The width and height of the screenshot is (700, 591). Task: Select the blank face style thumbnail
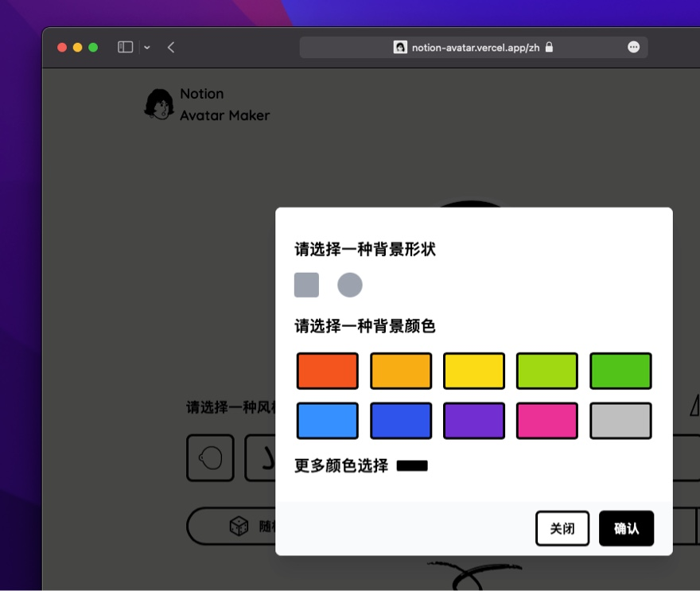point(209,458)
